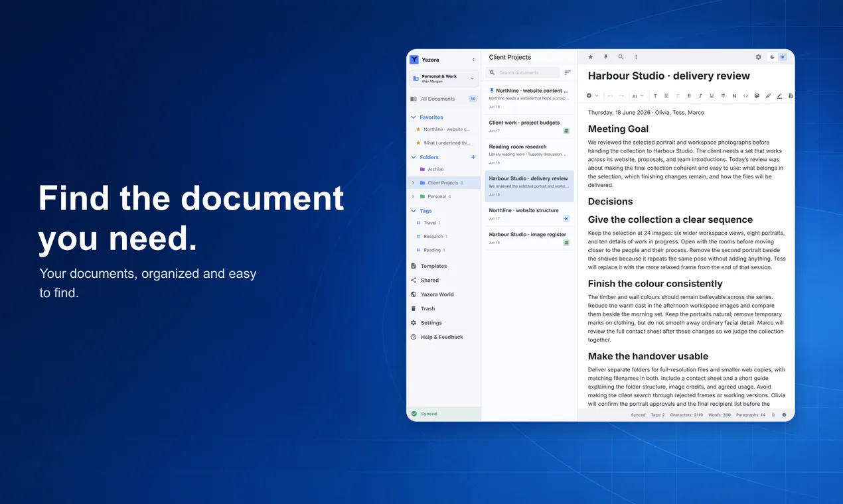This screenshot has width=843, height=504.
Task: Switch to light mode with the sun toggle
Action: pyautogui.click(x=783, y=57)
